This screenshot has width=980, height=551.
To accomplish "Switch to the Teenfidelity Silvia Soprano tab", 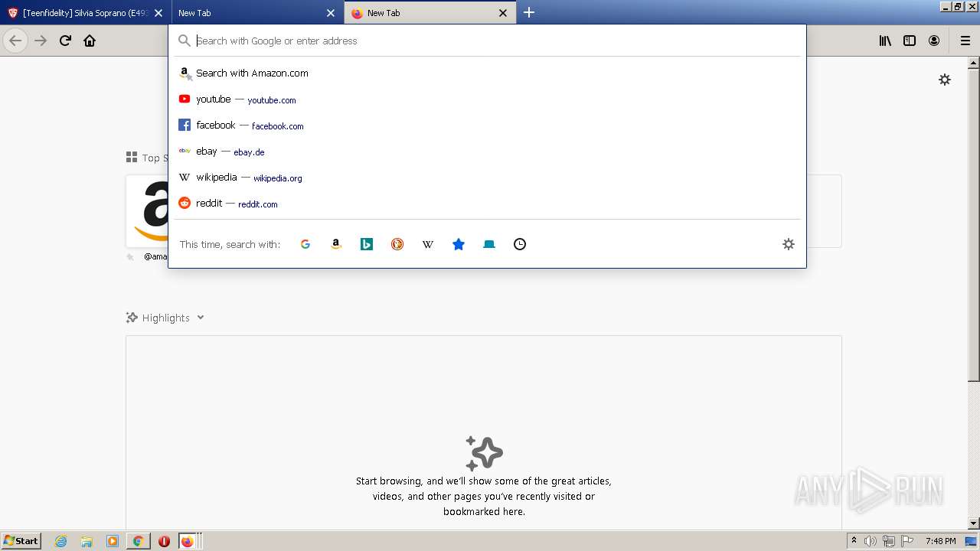I will [x=86, y=13].
